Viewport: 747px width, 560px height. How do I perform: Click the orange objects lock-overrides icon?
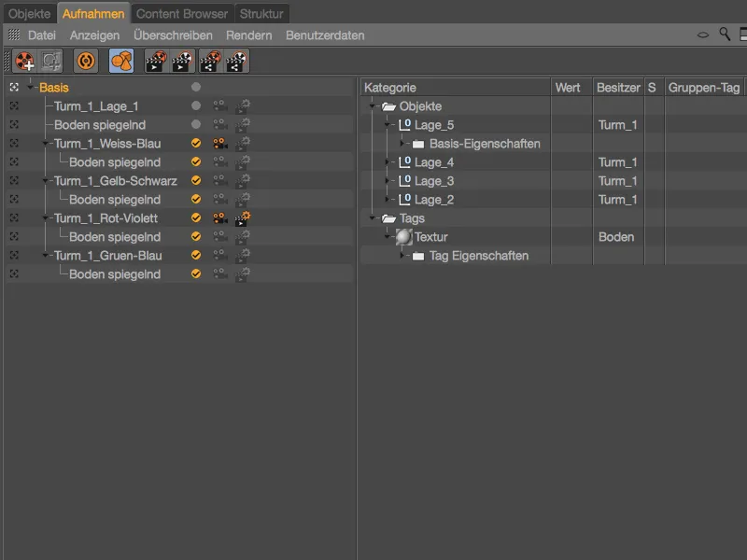pos(121,61)
